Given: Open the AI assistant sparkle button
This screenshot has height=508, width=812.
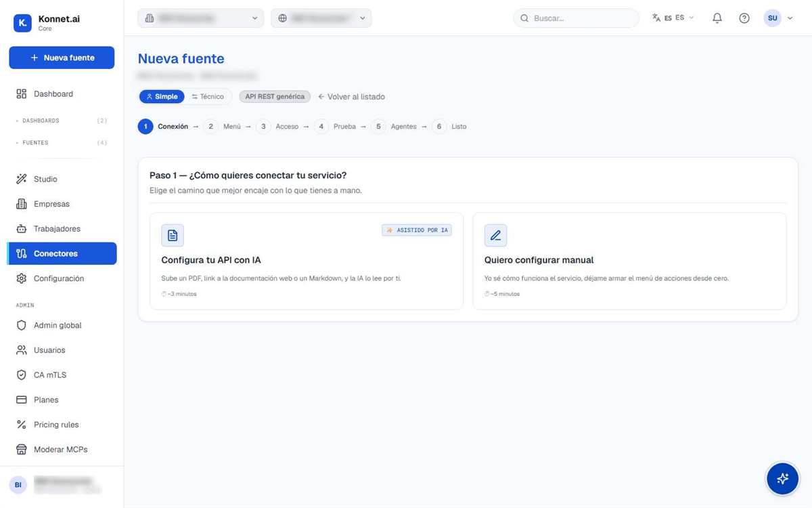Looking at the screenshot, I should coord(782,479).
